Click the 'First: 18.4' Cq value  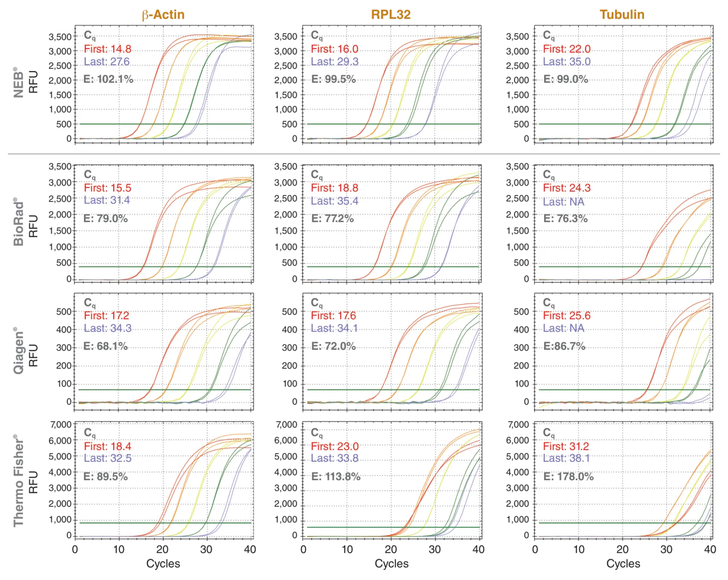click(107, 447)
